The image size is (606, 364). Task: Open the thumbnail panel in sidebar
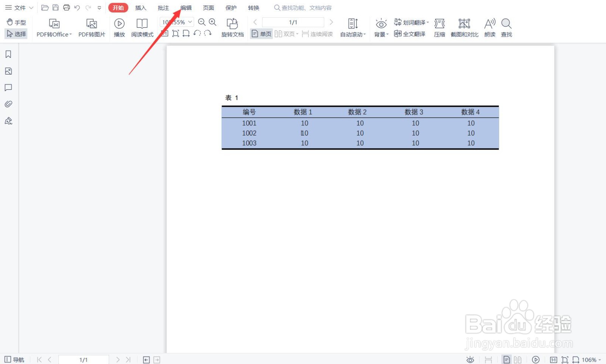(8, 71)
